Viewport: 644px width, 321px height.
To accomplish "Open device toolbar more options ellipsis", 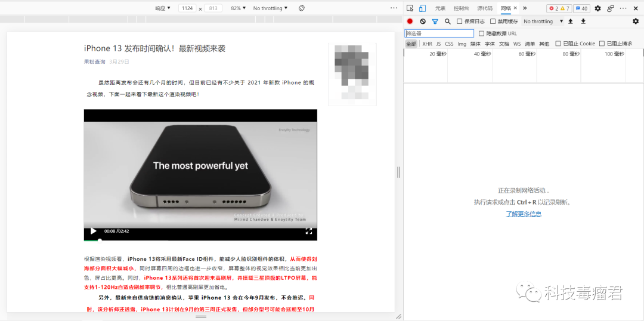I will [394, 8].
